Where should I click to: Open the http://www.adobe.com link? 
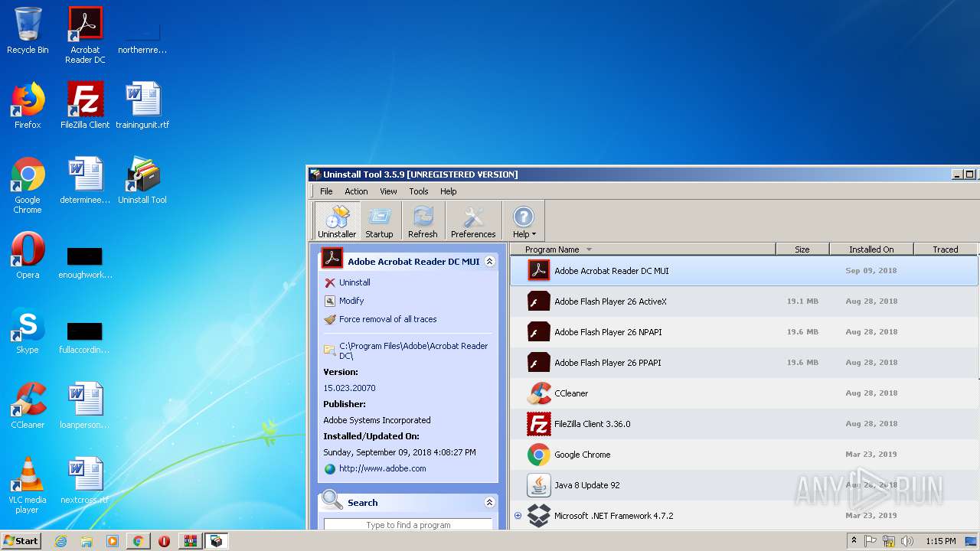(x=383, y=468)
